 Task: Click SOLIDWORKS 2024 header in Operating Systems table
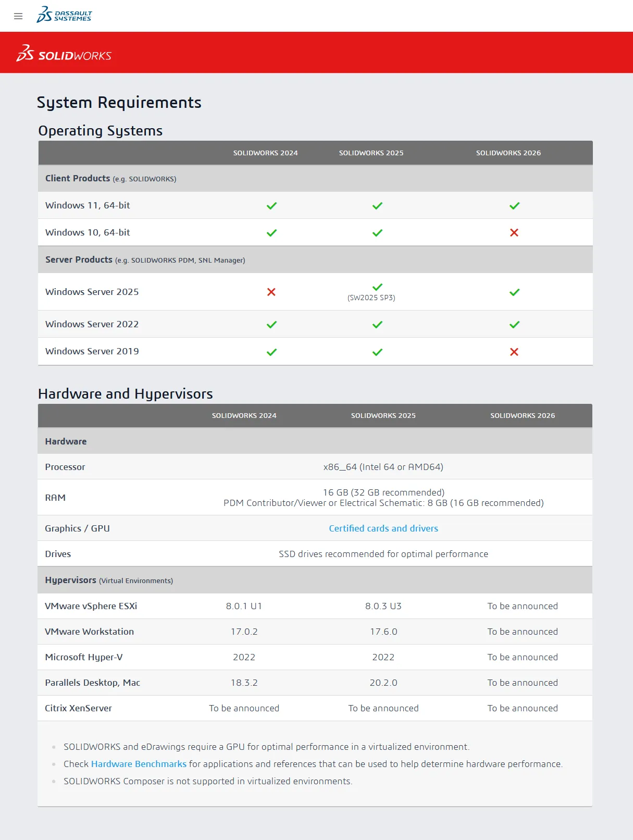(266, 153)
